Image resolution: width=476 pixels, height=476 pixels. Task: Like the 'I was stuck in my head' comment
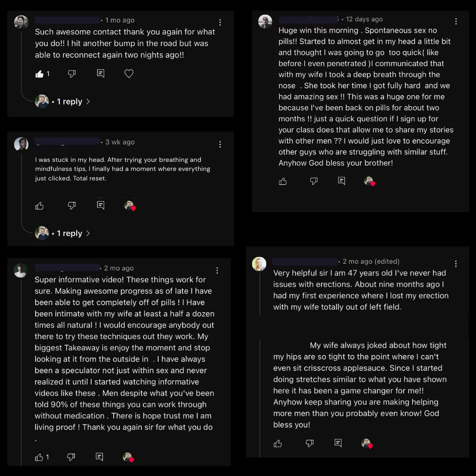pyautogui.click(x=39, y=205)
